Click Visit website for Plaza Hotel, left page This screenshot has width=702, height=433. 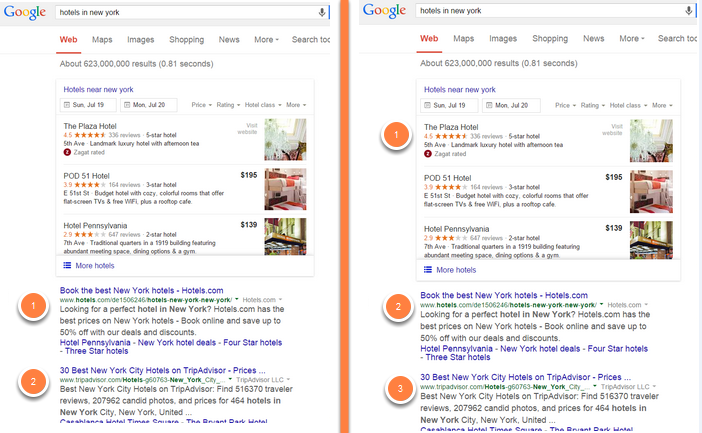[248, 129]
